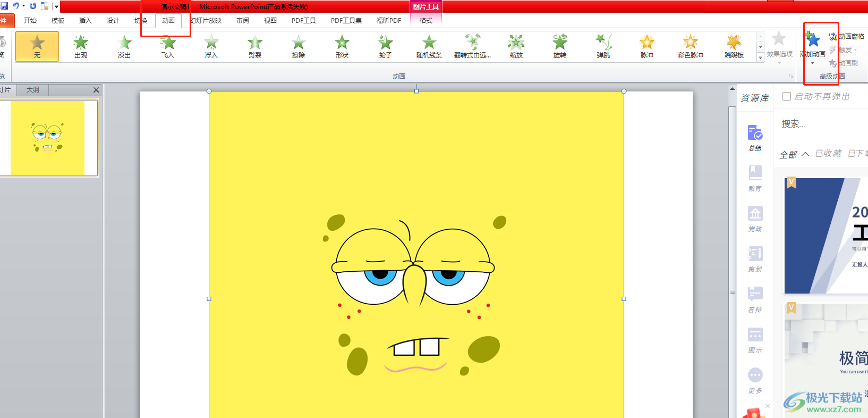Apply the 淡出 (Fade) animation
Viewport: 868px width, 418px height.
124,46
